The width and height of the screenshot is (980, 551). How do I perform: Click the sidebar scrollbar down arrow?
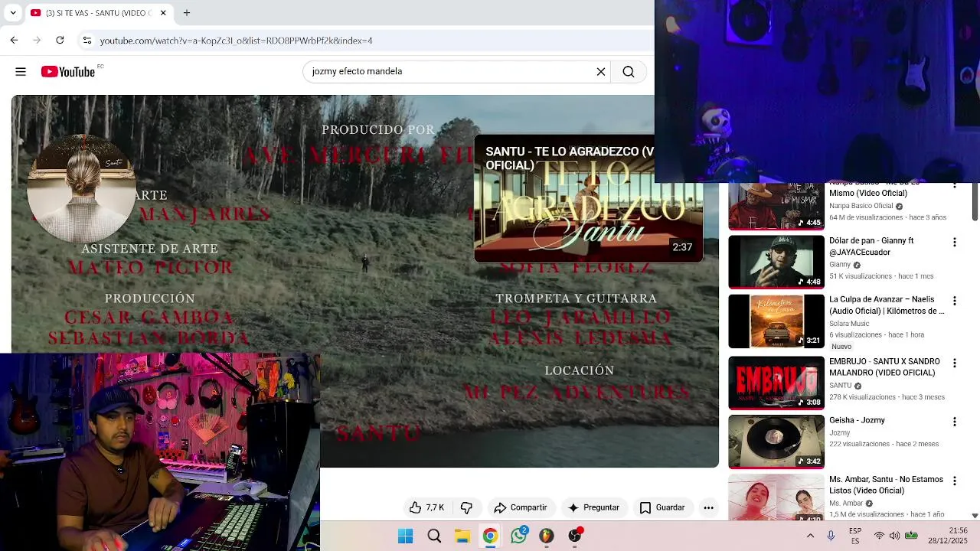[x=975, y=516]
